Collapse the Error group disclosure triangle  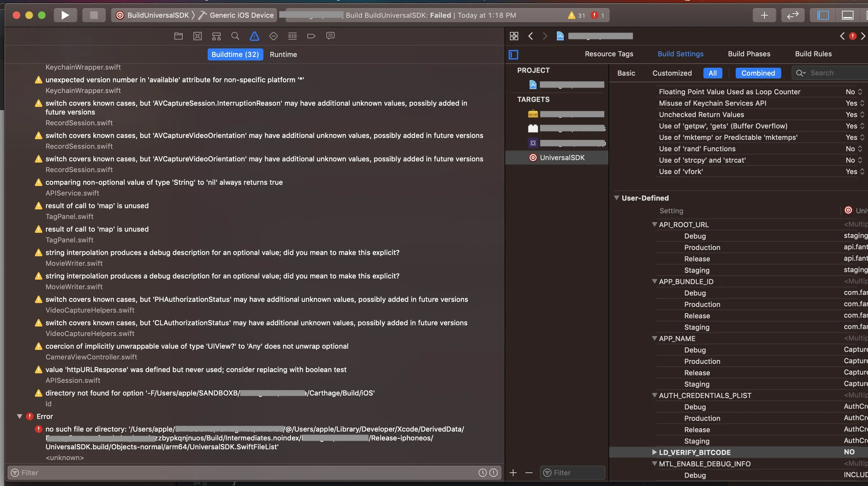tap(20, 417)
